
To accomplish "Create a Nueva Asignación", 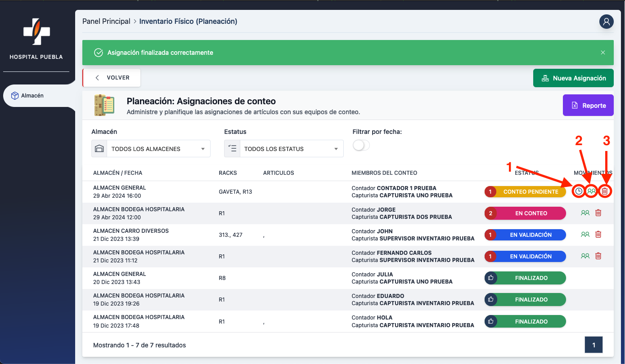I will [x=573, y=78].
